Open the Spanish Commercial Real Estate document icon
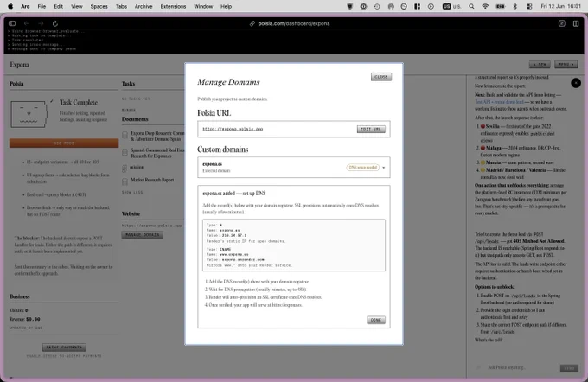The width and height of the screenshot is (588, 382). pyautogui.click(x=125, y=152)
